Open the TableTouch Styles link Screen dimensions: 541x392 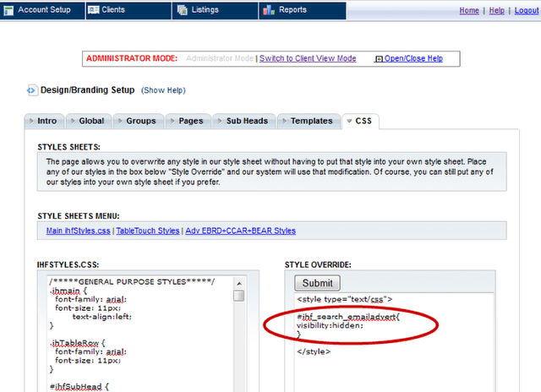148,231
